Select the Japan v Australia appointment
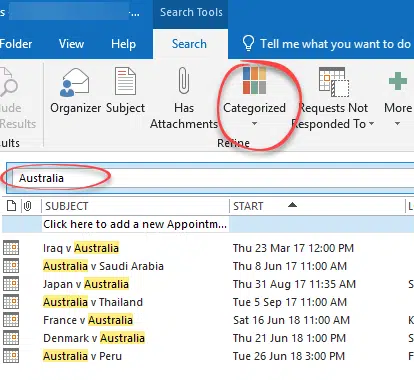The image size is (414, 380). [x=86, y=284]
